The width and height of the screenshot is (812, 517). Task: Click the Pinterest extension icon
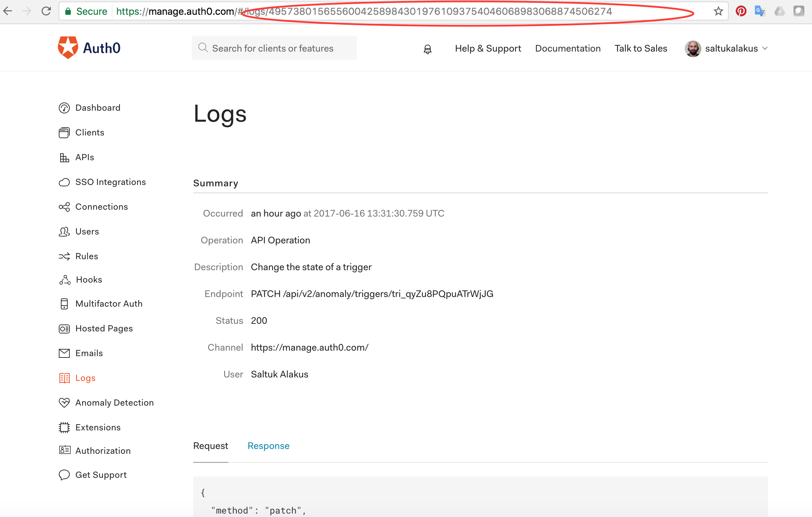coord(740,11)
